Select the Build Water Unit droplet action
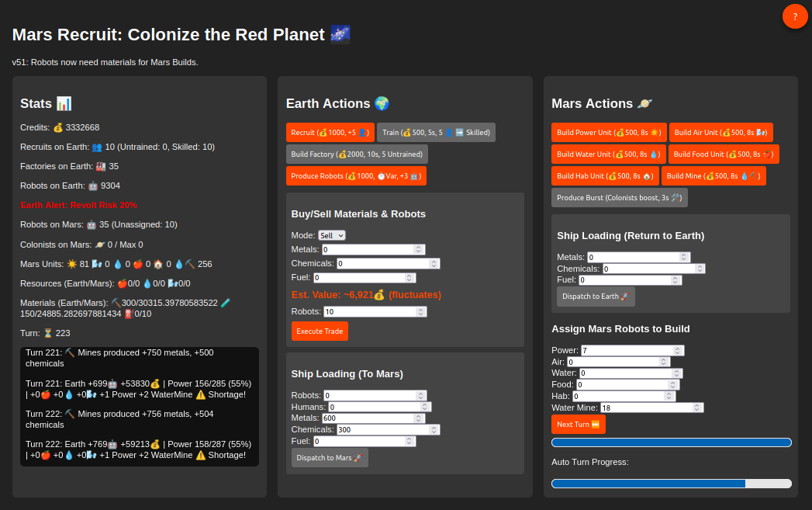This screenshot has height=510, width=812. tap(608, 154)
